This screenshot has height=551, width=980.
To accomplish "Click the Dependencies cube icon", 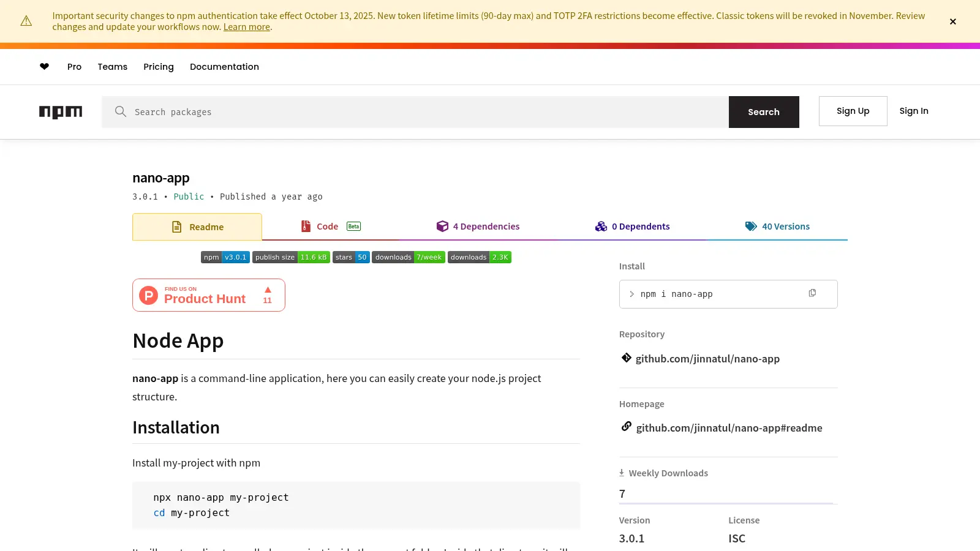I will click(x=442, y=227).
